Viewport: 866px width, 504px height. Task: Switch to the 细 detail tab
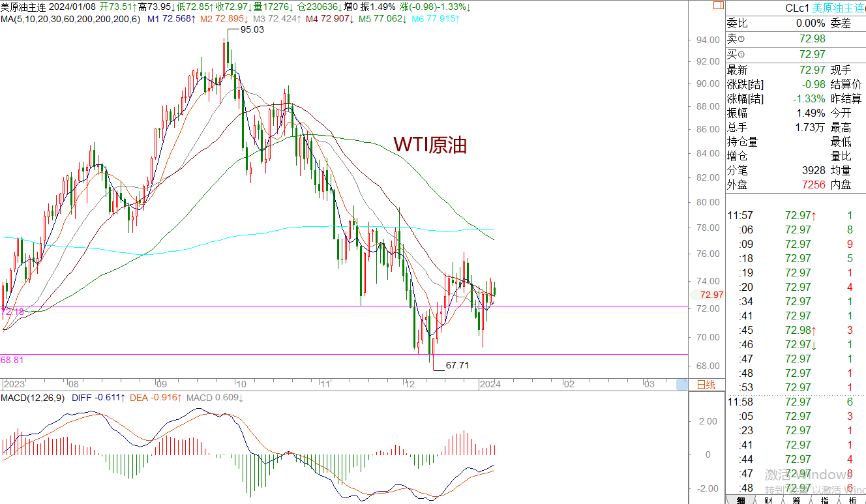(740, 500)
